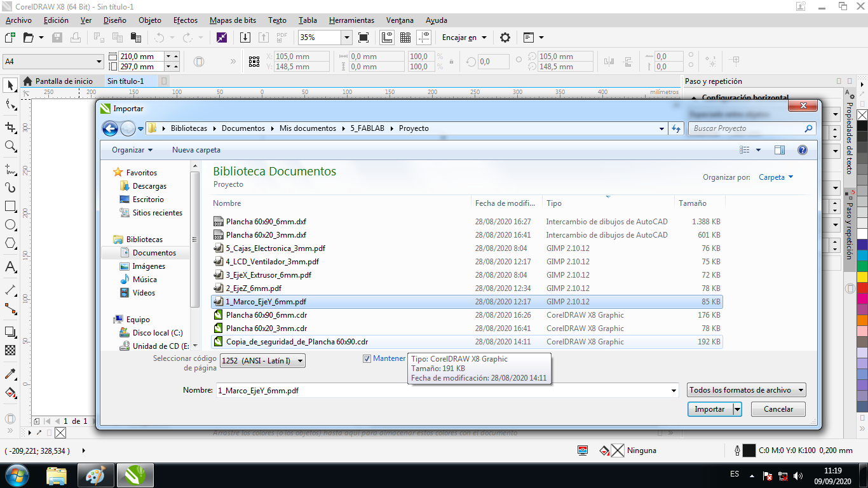
Task: Open the Organizar por Carpeta dropdown
Action: point(776,177)
